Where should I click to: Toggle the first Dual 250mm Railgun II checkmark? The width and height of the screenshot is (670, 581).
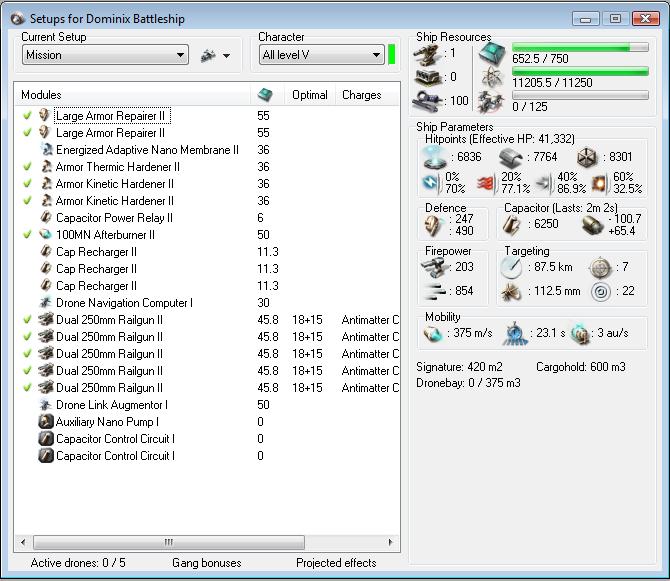(x=28, y=320)
